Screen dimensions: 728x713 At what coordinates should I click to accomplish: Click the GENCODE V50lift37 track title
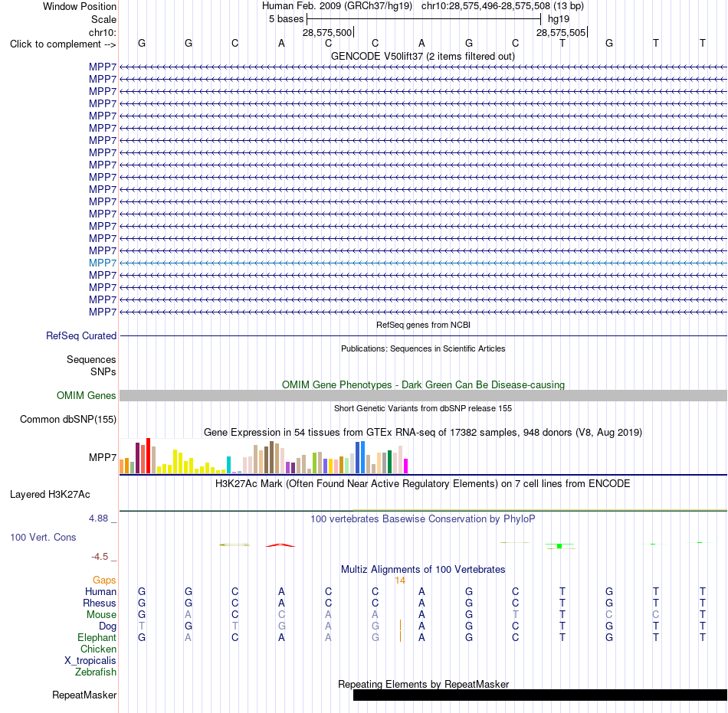point(422,56)
